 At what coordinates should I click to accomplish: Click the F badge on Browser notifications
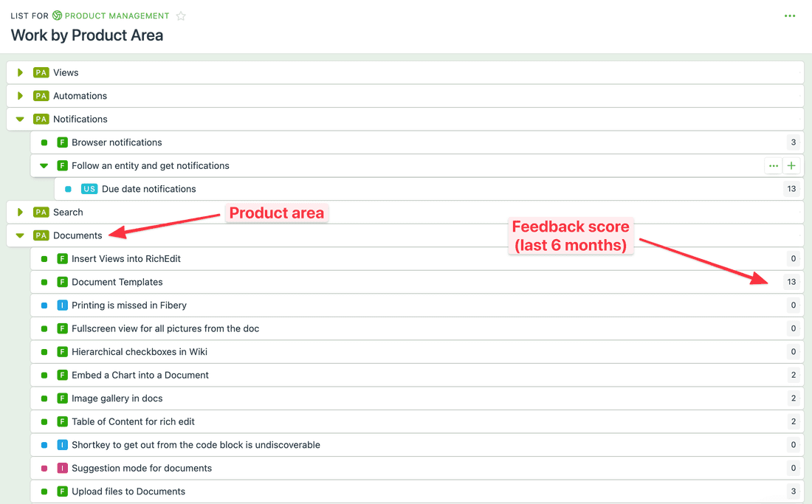tap(62, 142)
